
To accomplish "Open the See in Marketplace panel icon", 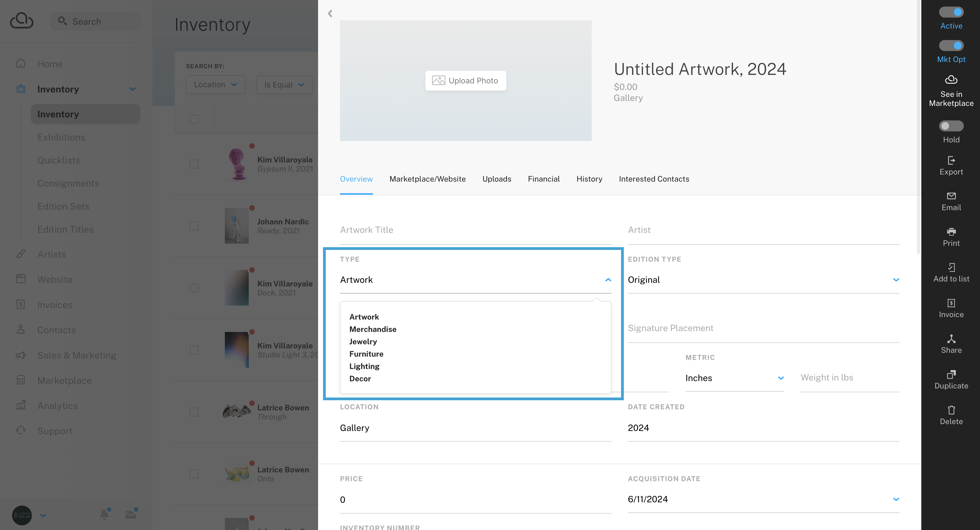I will tap(951, 80).
